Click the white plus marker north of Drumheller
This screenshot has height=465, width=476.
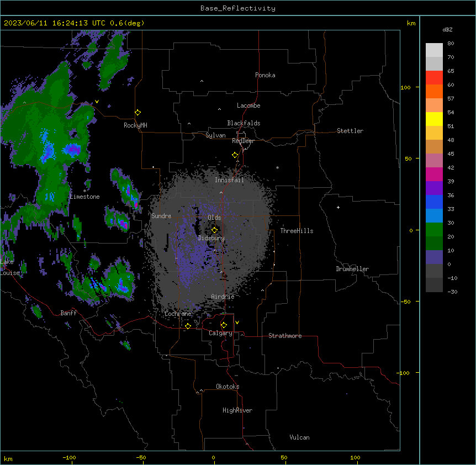pyautogui.click(x=338, y=207)
